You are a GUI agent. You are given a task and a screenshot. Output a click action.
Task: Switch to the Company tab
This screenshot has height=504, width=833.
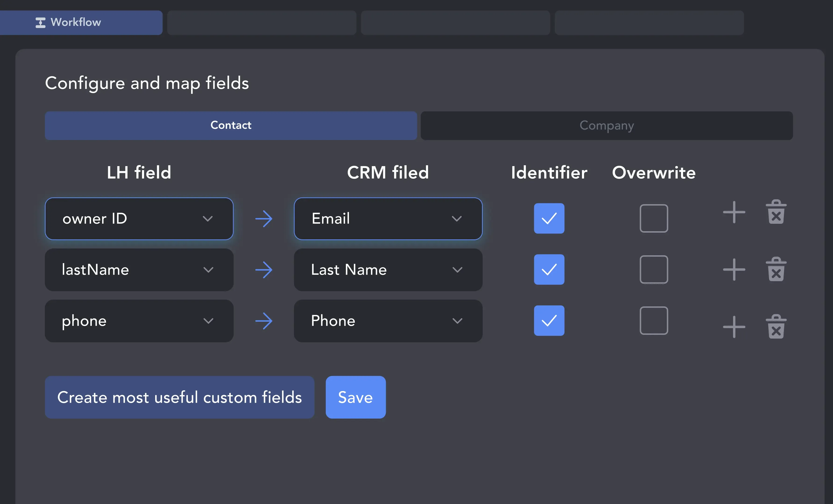(606, 125)
